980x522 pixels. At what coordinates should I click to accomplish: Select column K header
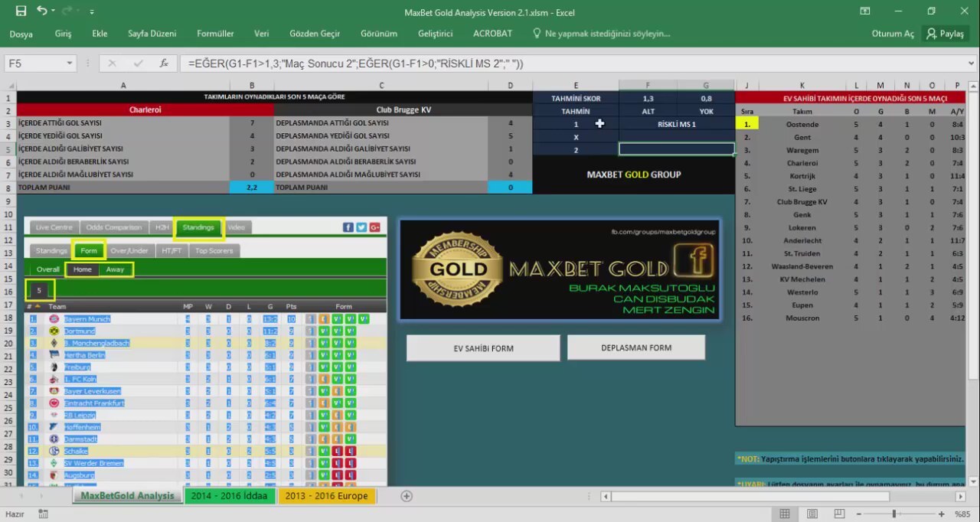click(802, 85)
